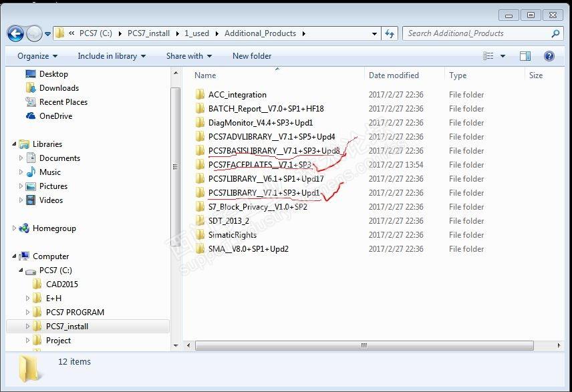Open the Share with menu
572x392 pixels.
coord(189,56)
